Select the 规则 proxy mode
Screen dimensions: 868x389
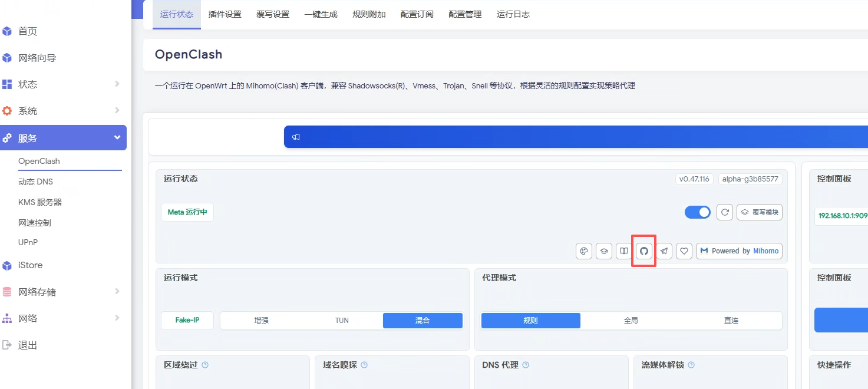pyautogui.click(x=531, y=321)
